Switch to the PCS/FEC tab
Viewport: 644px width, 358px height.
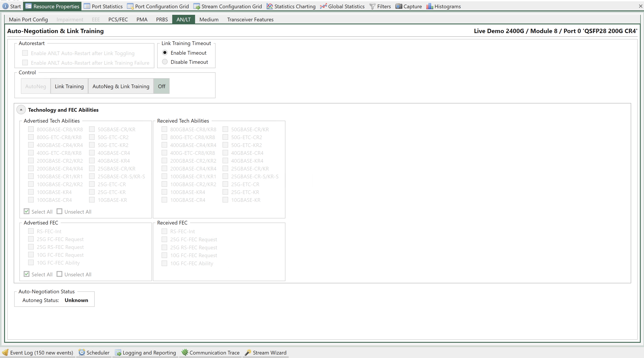117,19
